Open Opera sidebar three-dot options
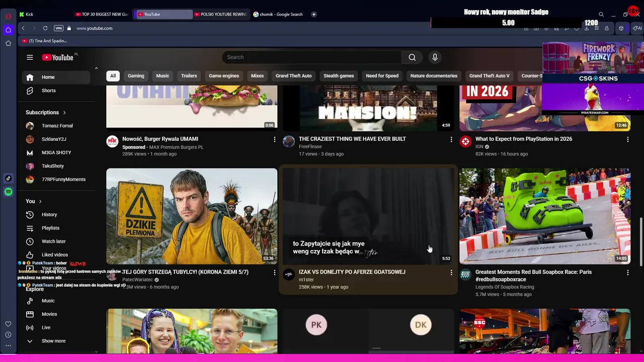Screen dimensions: 644x362 pyautogui.click(x=8, y=345)
